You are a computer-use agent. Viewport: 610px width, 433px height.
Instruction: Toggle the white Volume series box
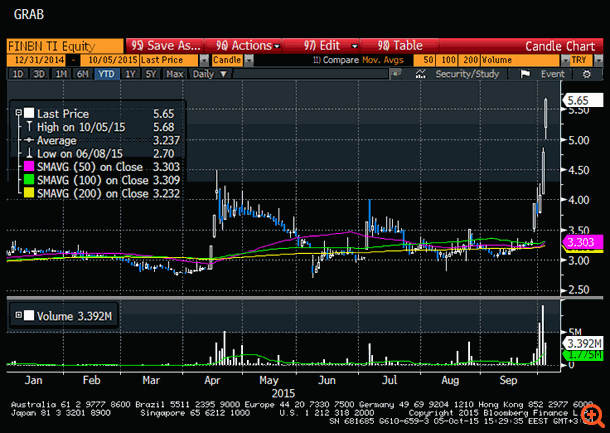point(29,316)
